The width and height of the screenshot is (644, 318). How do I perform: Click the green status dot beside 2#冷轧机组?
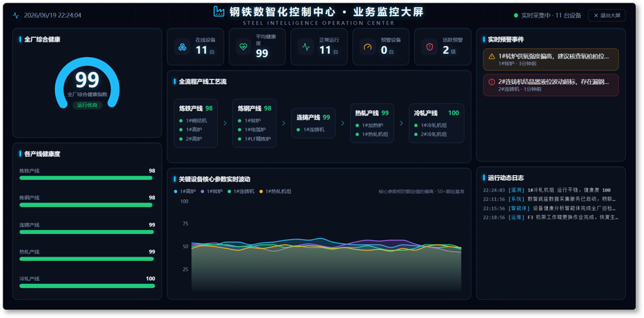click(416, 135)
